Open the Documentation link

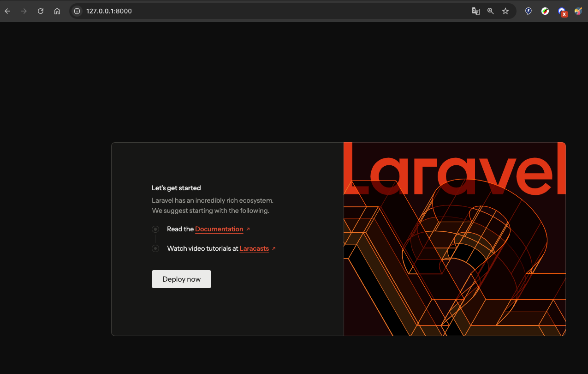point(219,229)
